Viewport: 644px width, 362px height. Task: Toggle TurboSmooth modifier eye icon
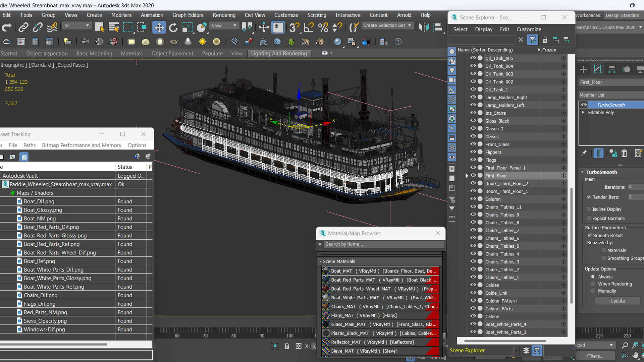pyautogui.click(x=584, y=105)
